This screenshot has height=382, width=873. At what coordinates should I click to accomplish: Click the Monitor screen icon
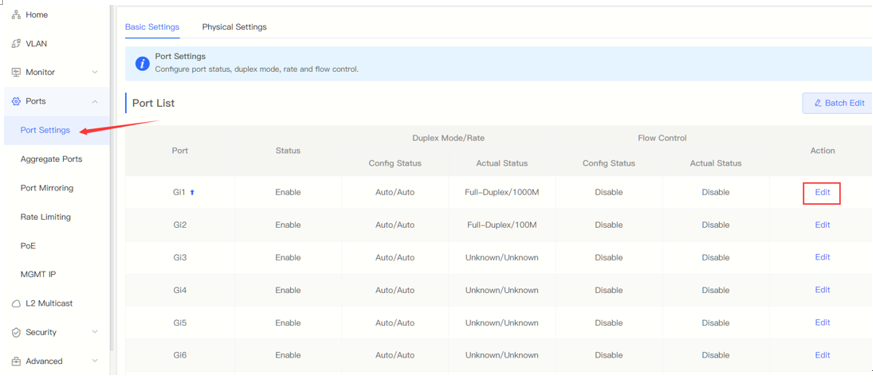pyautogui.click(x=16, y=72)
